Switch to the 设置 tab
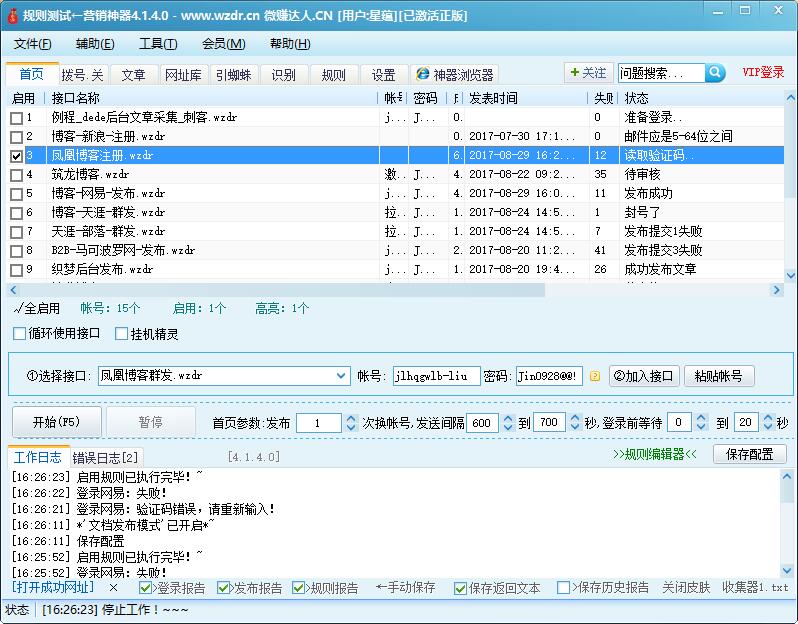The image size is (798, 624). (x=384, y=75)
